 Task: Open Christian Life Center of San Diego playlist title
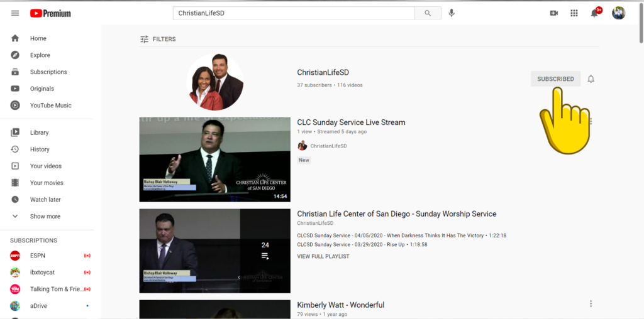click(397, 214)
